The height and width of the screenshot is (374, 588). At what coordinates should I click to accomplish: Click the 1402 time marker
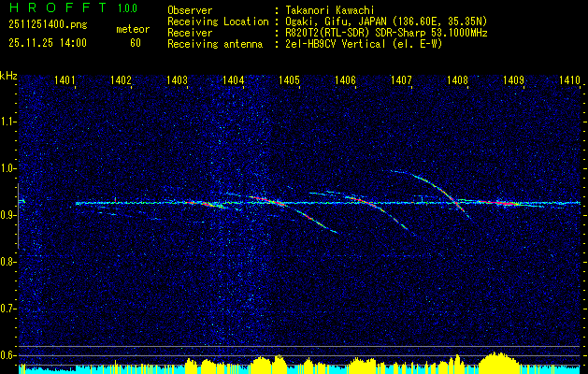(x=121, y=79)
